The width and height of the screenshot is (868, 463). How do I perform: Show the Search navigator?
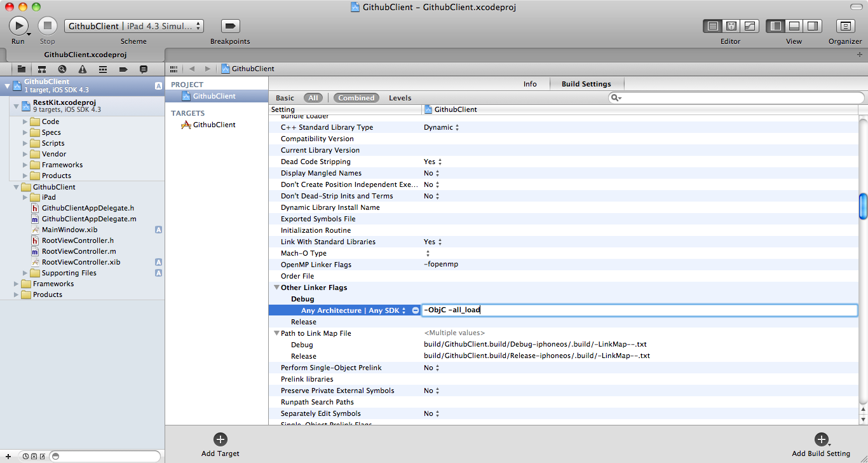(x=62, y=69)
